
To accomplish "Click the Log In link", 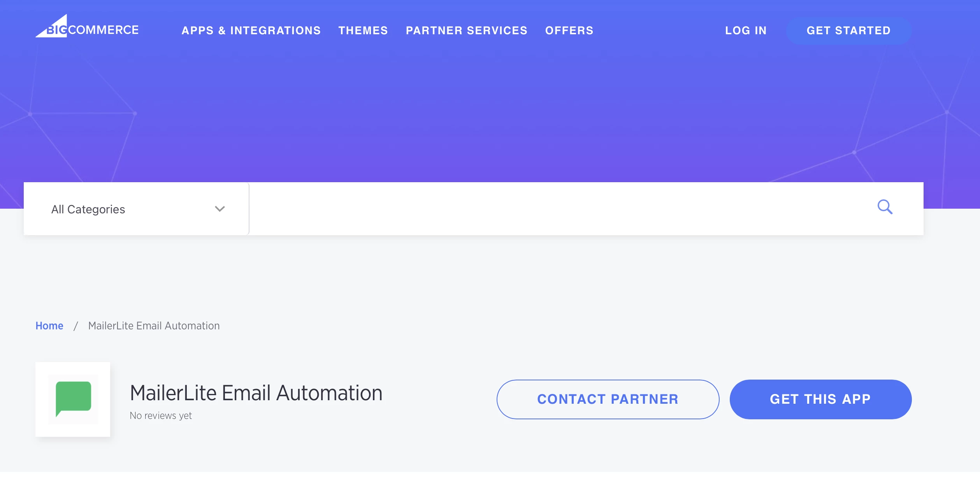I will point(746,30).
